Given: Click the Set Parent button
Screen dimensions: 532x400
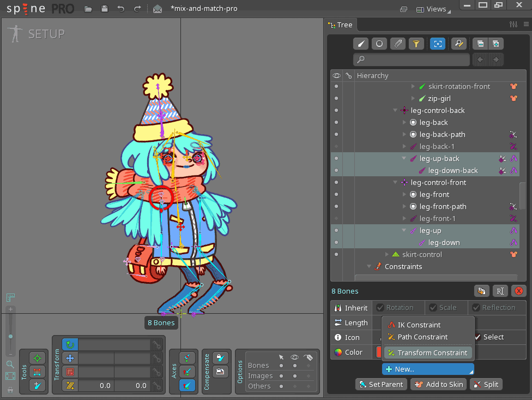Looking at the screenshot, I should [380, 384].
